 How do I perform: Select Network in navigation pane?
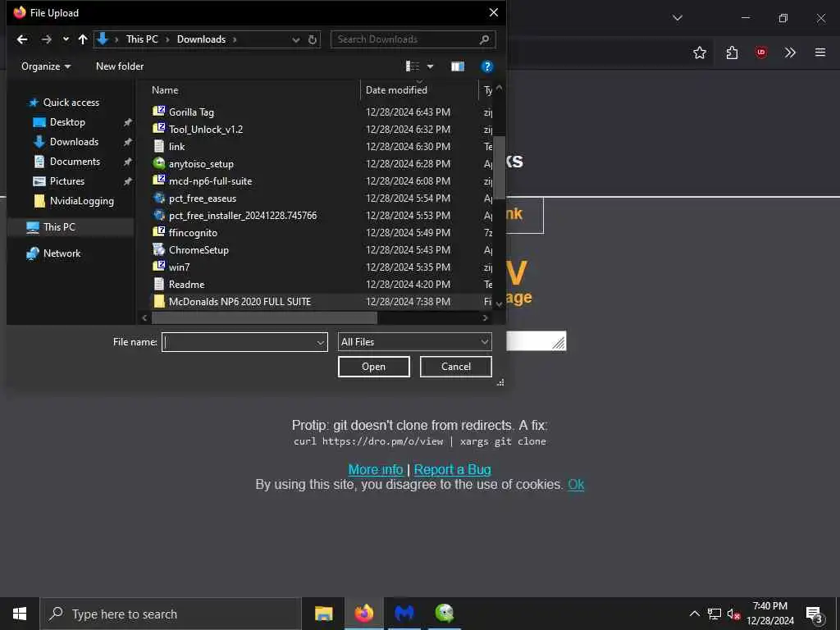pos(62,253)
